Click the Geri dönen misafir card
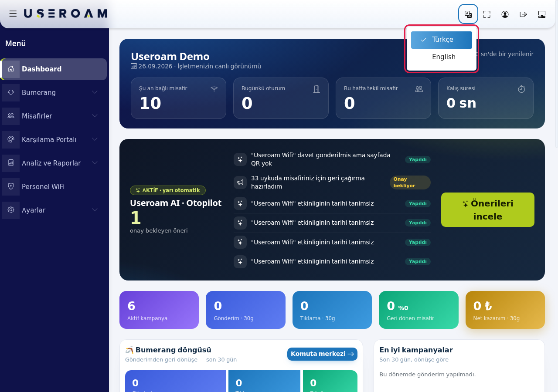The height and width of the screenshot is (392, 558). click(418, 310)
